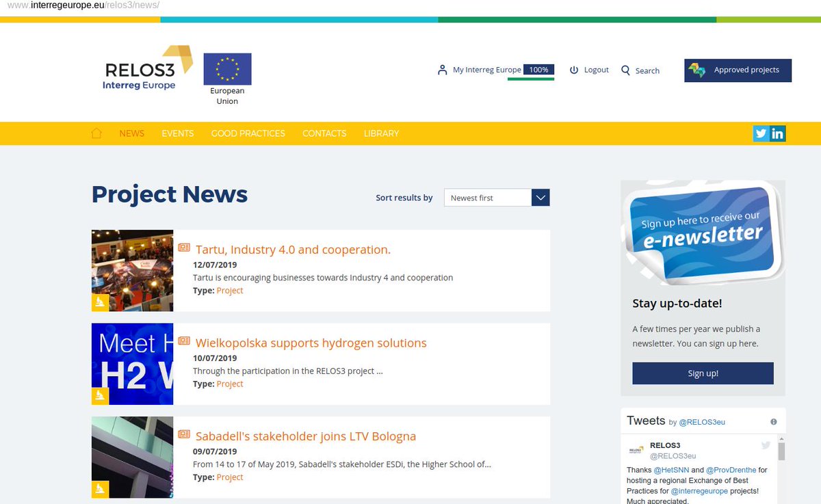The image size is (821, 504).
Task: Click the Search magnifier icon
Action: [x=625, y=70]
